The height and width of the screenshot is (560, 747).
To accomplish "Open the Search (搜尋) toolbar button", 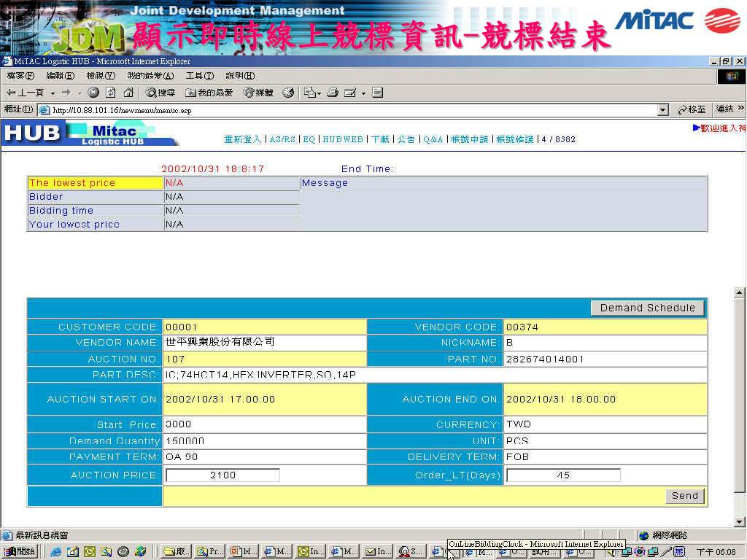I will (x=160, y=93).
